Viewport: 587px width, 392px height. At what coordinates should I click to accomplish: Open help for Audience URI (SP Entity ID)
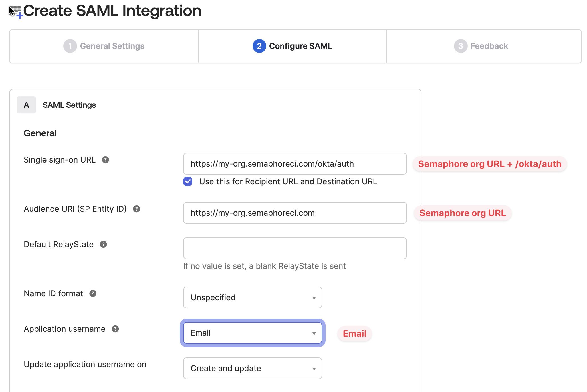[137, 209]
